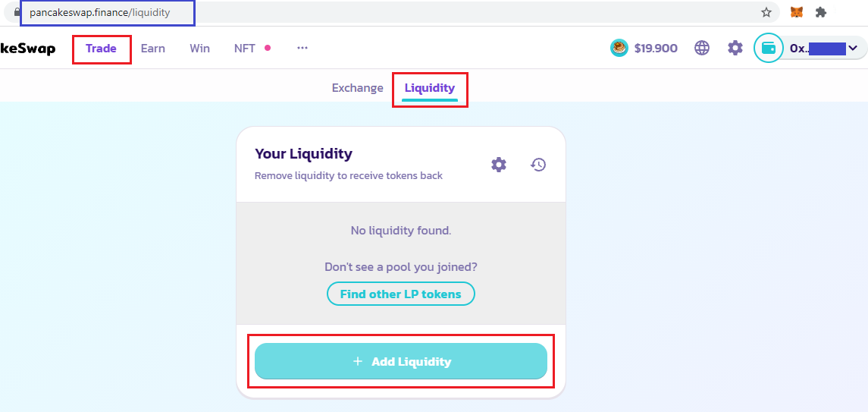Expand the wallet account dropdown chevron

tap(853, 49)
